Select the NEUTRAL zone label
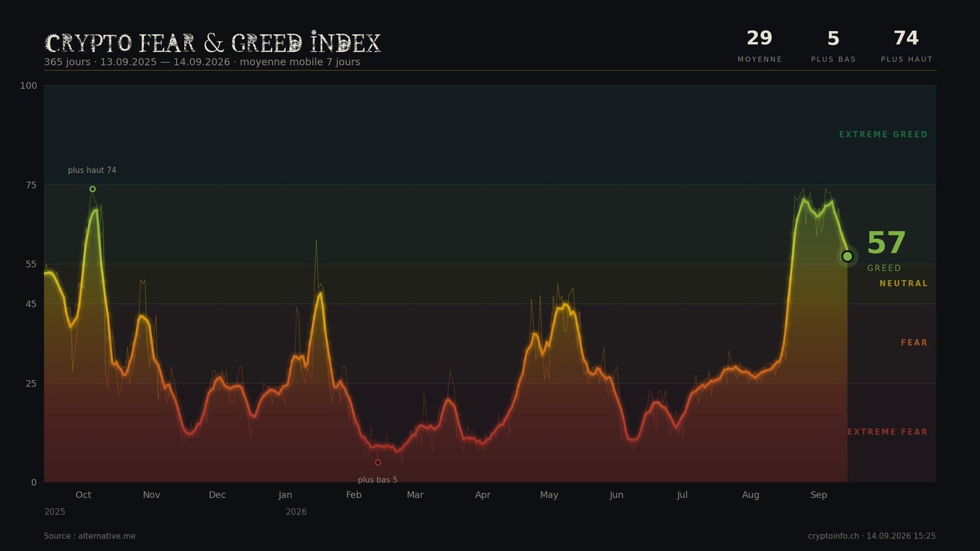 point(903,283)
